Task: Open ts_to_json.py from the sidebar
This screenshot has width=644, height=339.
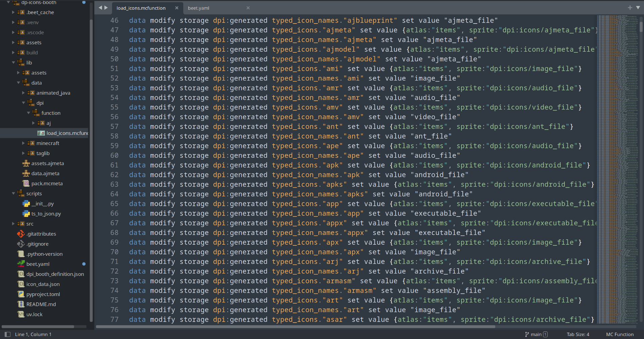Action: [46, 214]
